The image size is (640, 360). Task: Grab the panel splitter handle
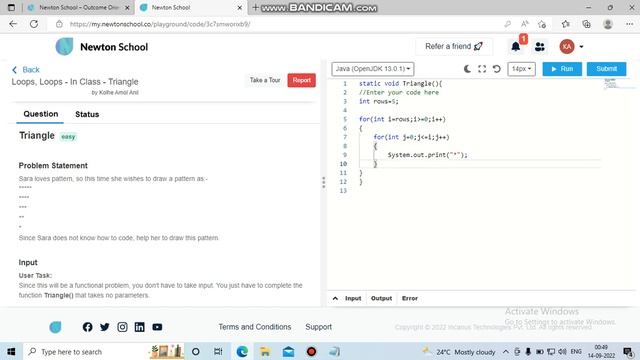tap(324, 182)
